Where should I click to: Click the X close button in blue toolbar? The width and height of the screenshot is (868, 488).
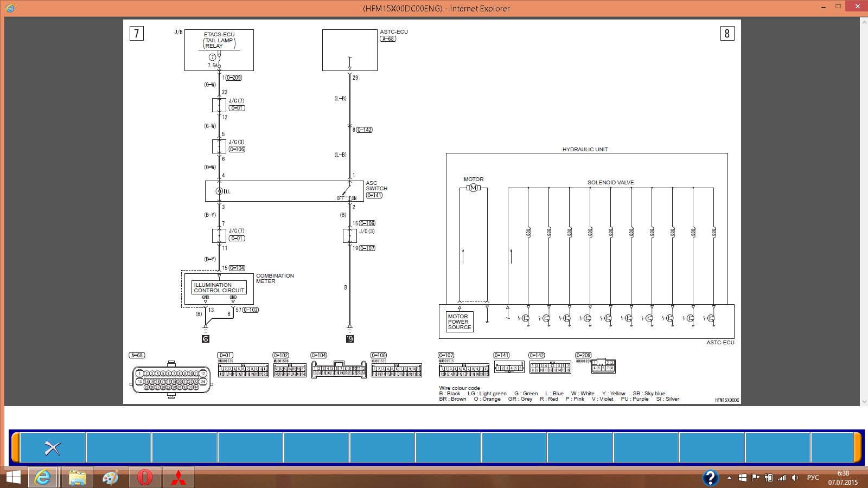click(x=53, y=448)
